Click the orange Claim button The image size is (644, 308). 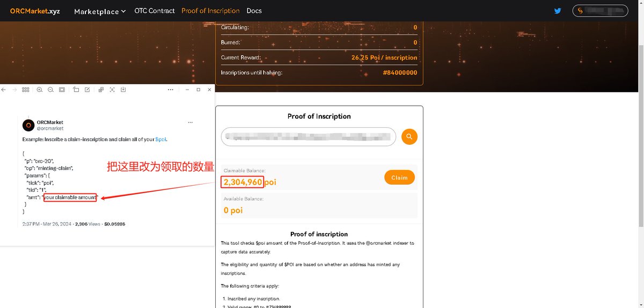pyautogui.click(x=400, y=178)
